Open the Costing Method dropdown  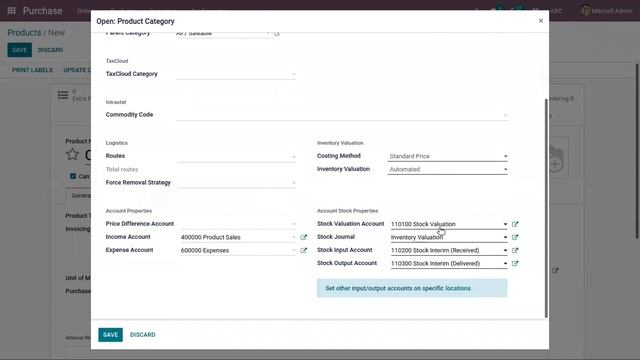447,156
